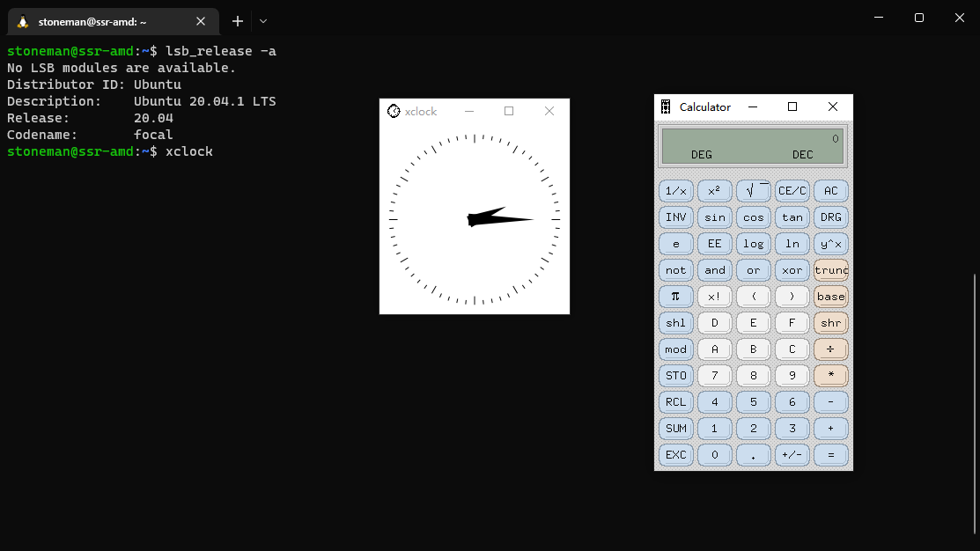Click the multiply * button

click(830, 376)
